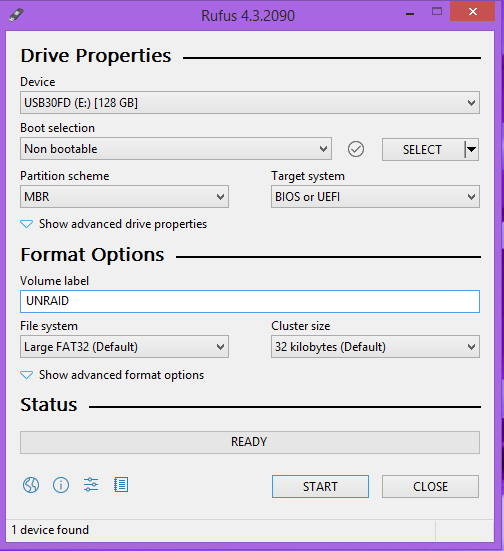Image resolution: width=504 pixels, height=551 pixels.
Task: Open the Boot selection dropdown
Action: [176, 149]
